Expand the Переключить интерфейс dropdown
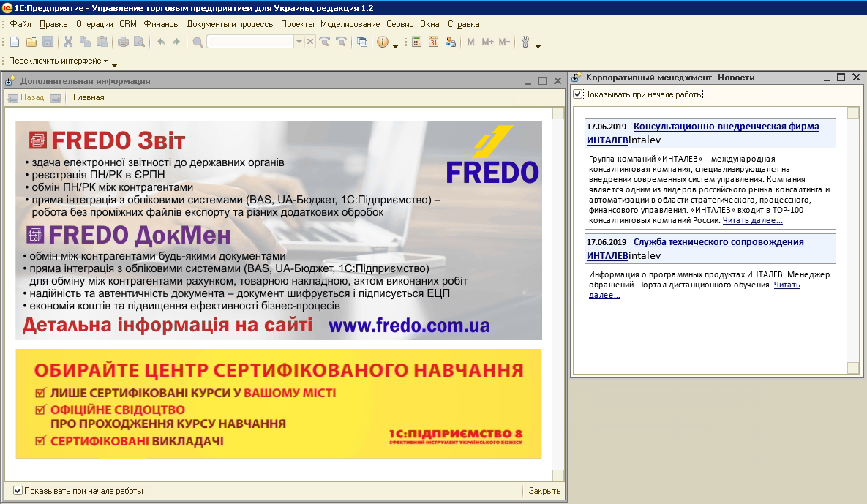867x504 pixels. (x=58, y=61)
